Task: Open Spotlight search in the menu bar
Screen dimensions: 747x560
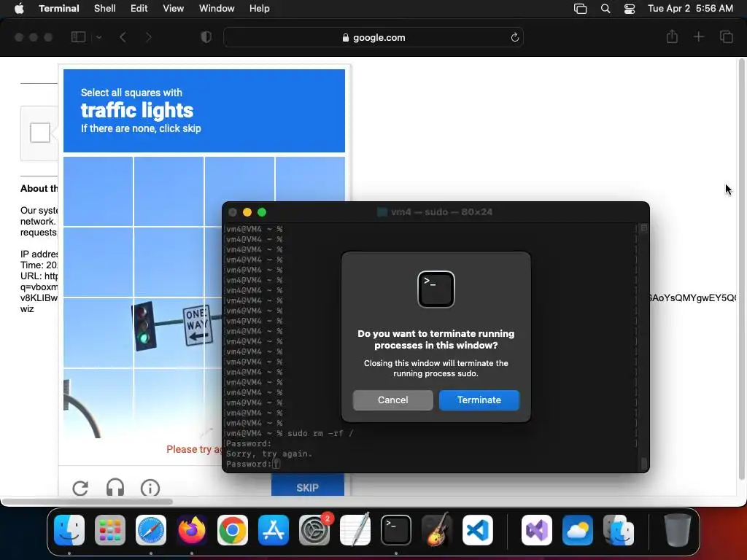Action: pyautogui.click(x=605, y=9)
